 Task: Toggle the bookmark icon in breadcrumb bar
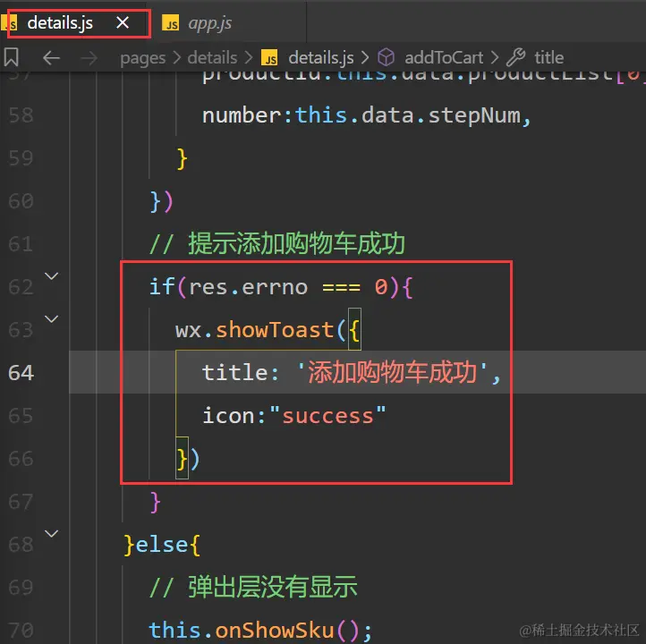pyautogui.click(x=11, y=57)
